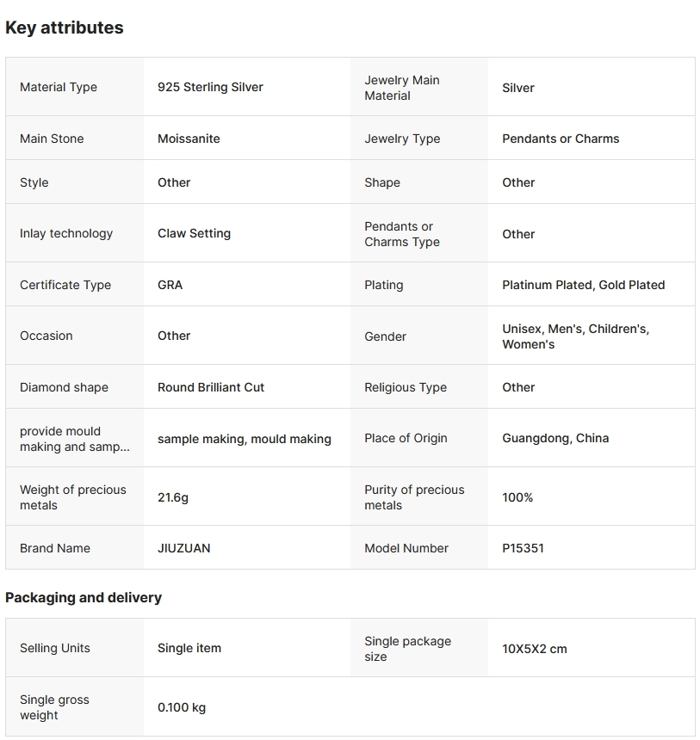The height and width of the screenshot is (740, 700).
Task: Click the Key attributes heading
Action: [65, 28]
